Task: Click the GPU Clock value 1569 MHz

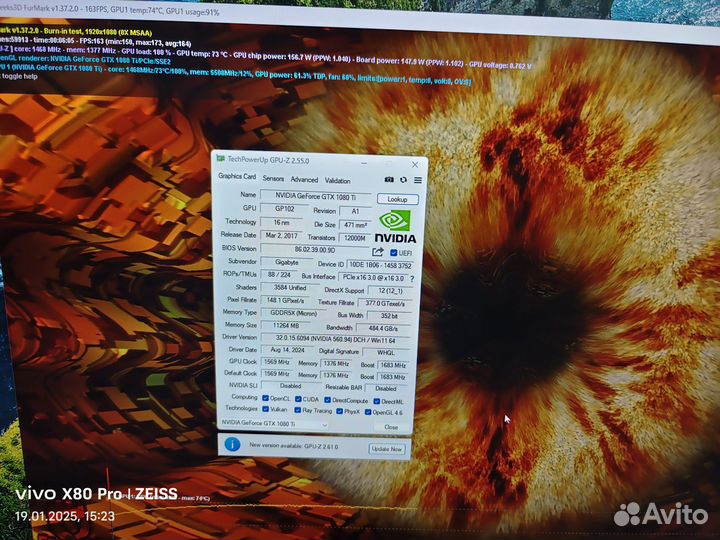Action: (x=276, y=362)
